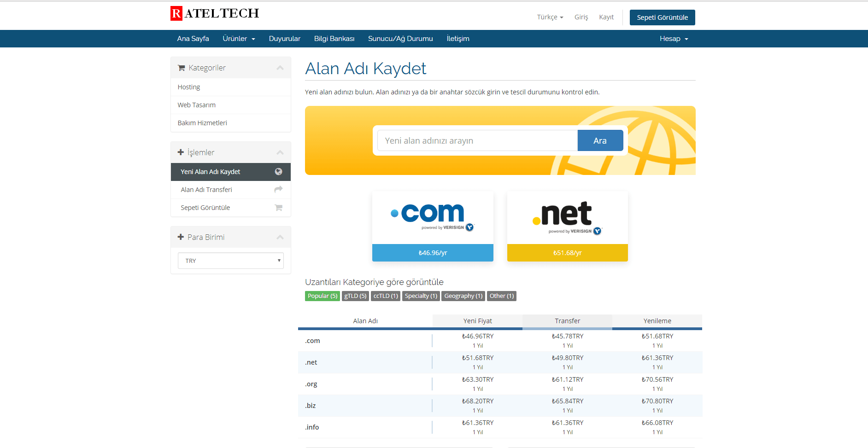Click the ₺63.30TRY .org new price
The image size is (868, 448).
coord(478,379)
